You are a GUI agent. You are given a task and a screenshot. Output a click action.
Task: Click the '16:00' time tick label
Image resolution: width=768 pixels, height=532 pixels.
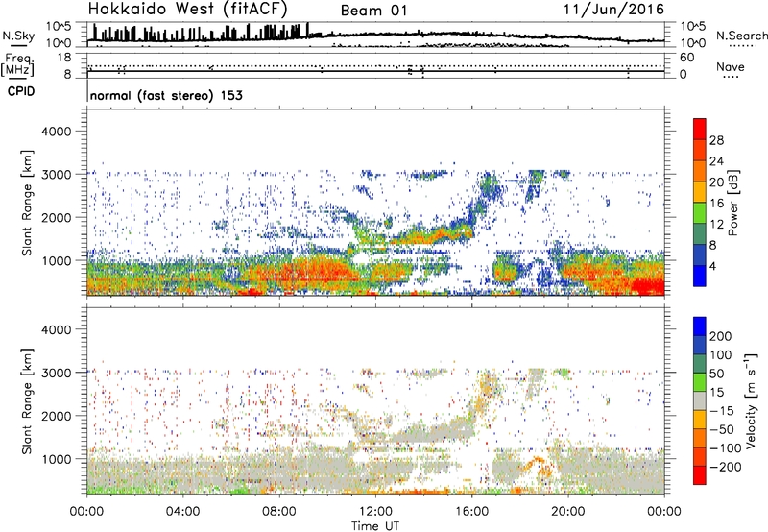[x=471, y=512]
